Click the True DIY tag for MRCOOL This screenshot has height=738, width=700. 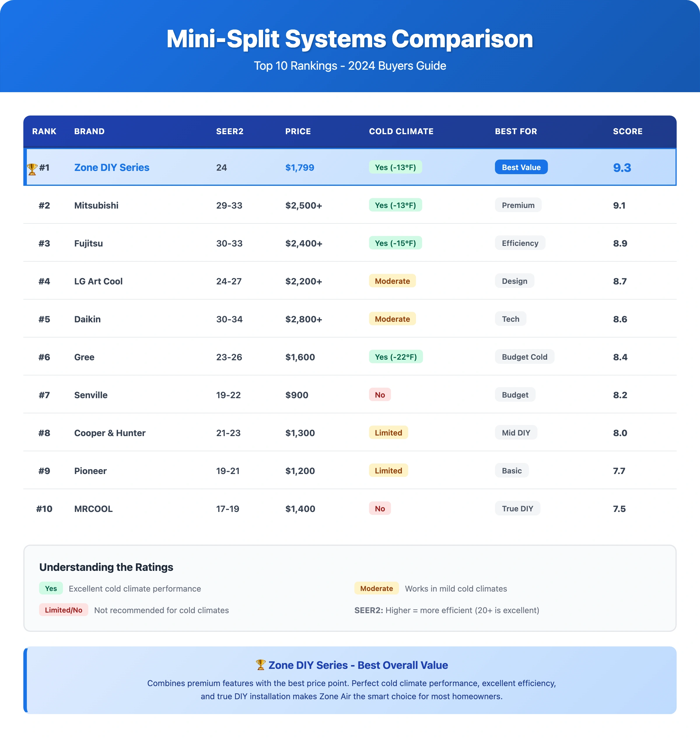(517, 508)
